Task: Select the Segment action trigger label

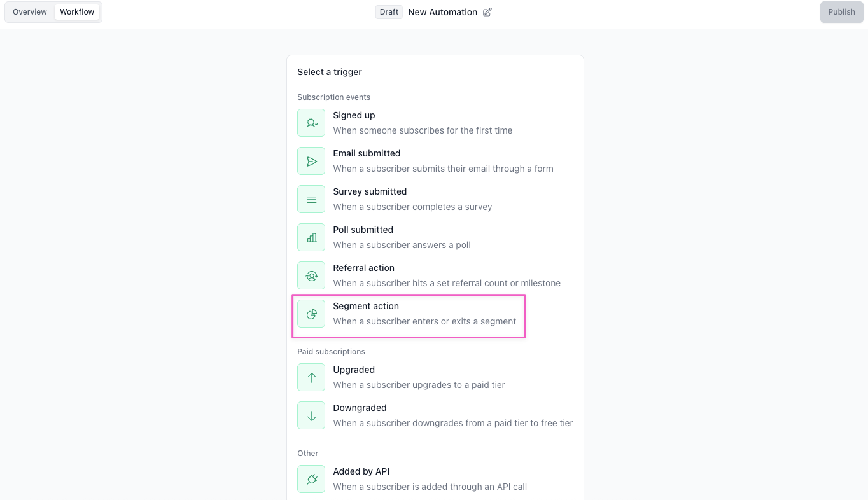Action: click(x=366, y=306)
